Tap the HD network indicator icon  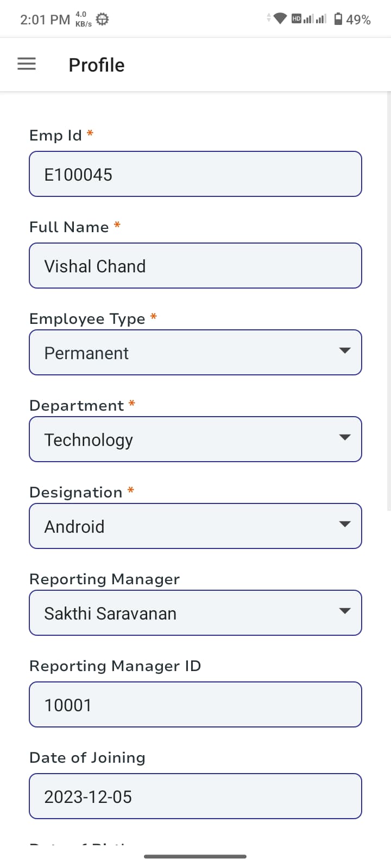(297, 19)
